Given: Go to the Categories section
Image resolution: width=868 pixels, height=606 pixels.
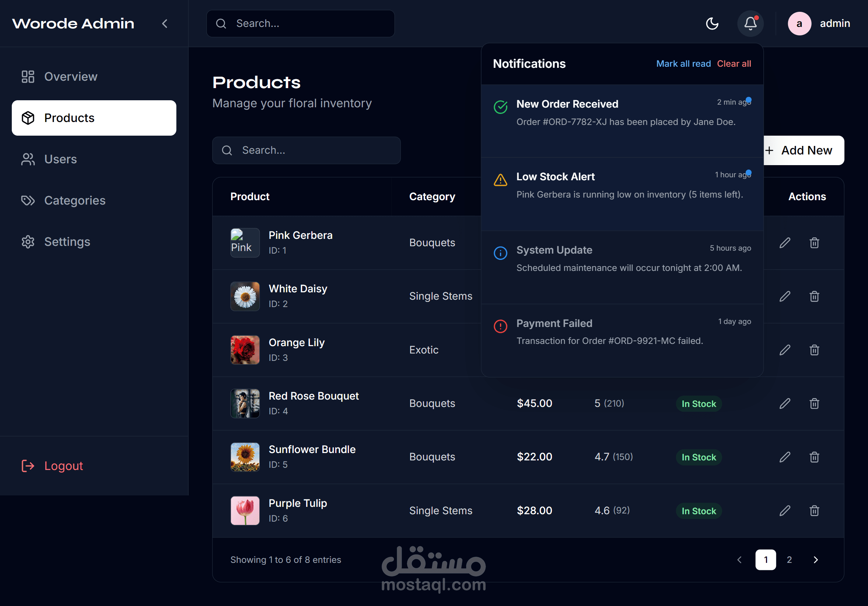Looking at the screenshot, I should [74, 200].
